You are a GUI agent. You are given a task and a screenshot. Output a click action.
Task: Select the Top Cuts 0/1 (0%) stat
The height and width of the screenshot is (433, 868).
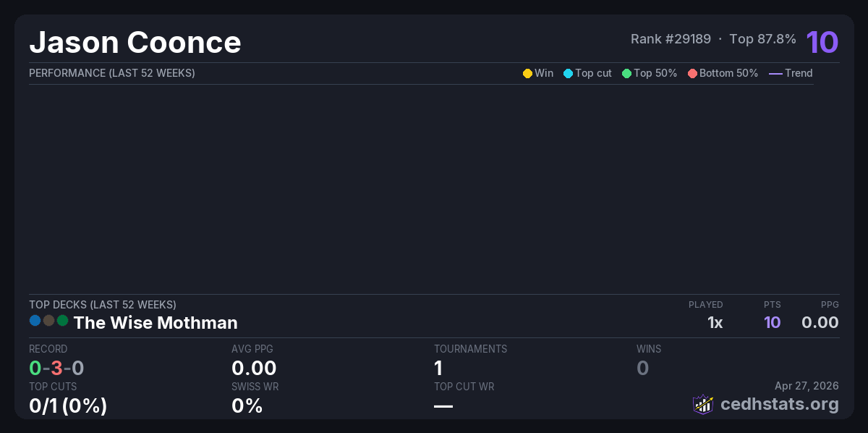68,405
